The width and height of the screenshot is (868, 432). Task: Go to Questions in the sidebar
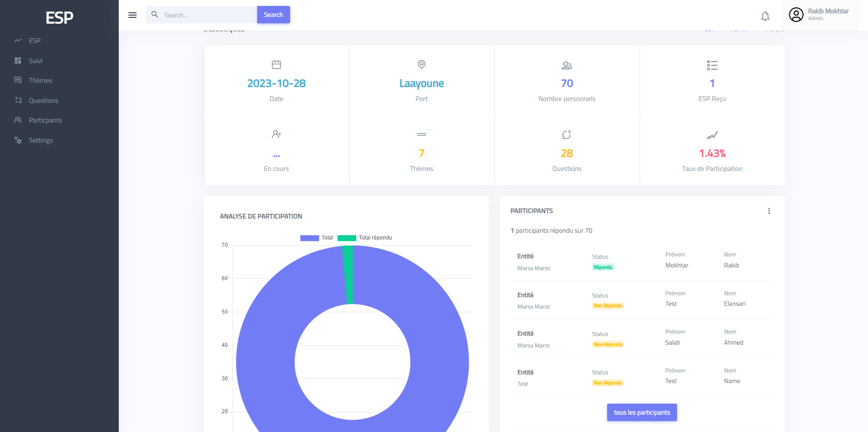coord(43,101)
